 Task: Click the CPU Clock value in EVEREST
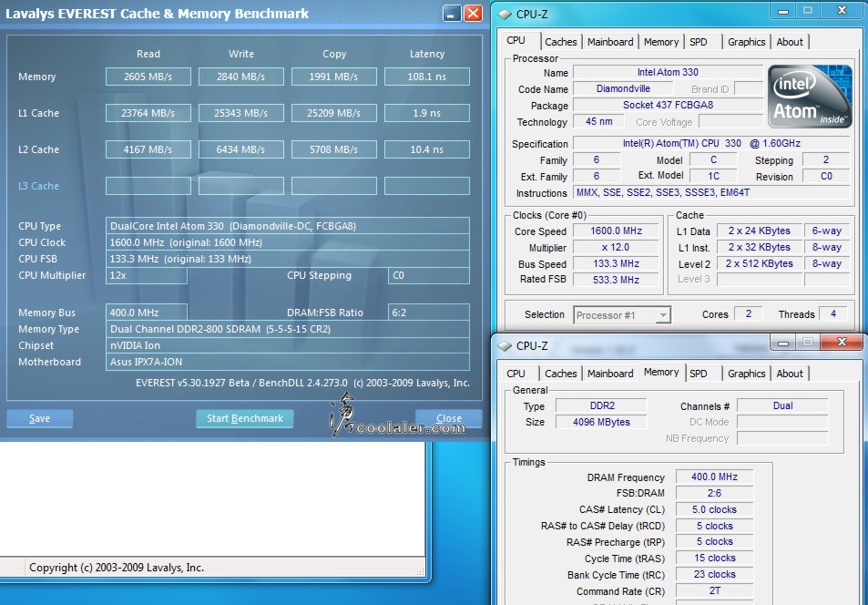coord(287,242)
